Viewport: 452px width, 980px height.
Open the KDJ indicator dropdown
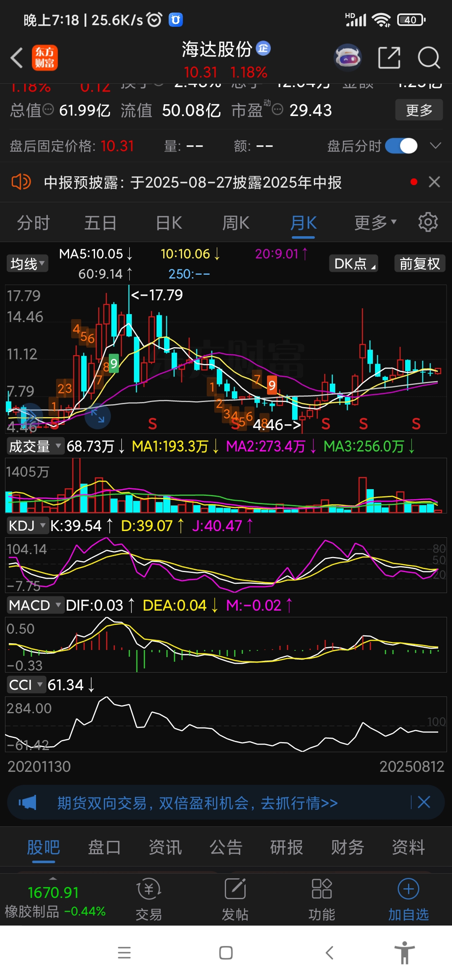(27, 526)
